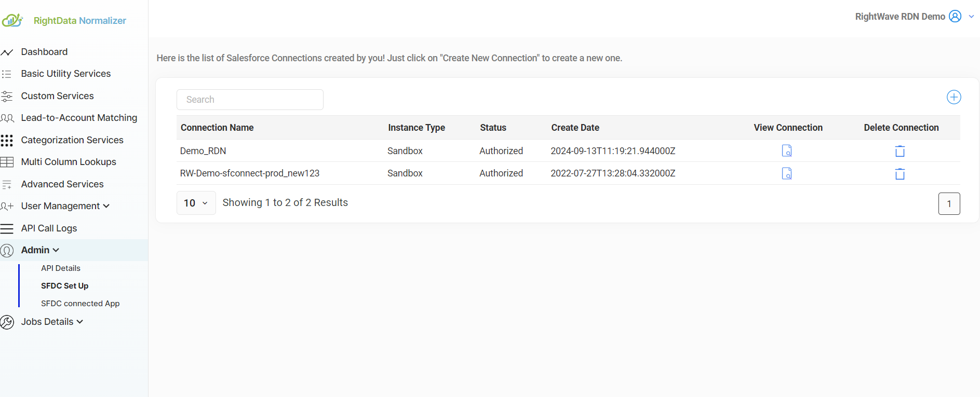Screen dimensions: 980x397
Task: Click the Status column header
Action: tap(493, 128)
